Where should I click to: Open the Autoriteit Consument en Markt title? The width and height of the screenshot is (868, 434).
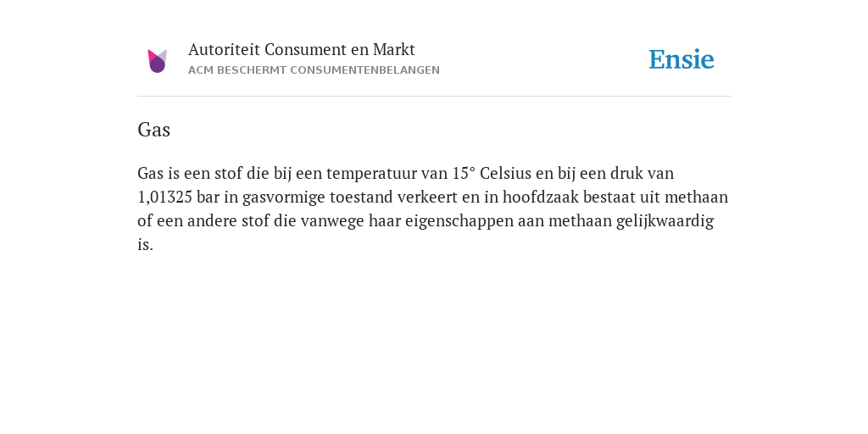tap(301, 49)
